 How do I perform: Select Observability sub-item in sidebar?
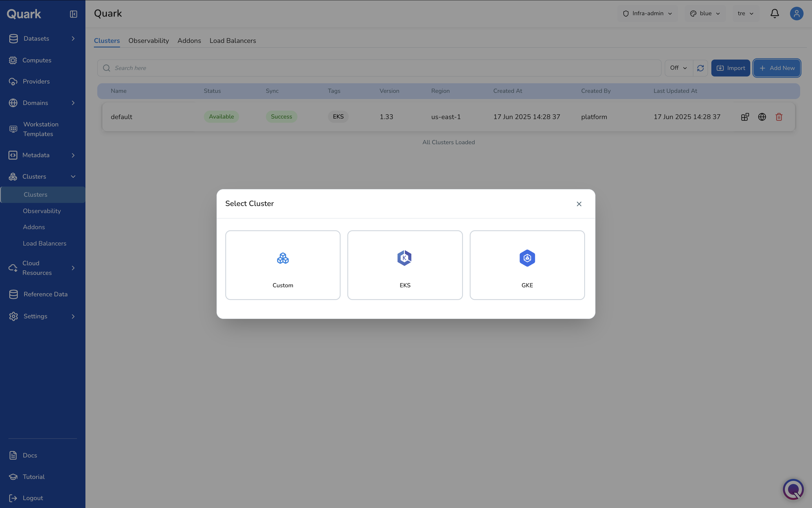coord(42,211)
